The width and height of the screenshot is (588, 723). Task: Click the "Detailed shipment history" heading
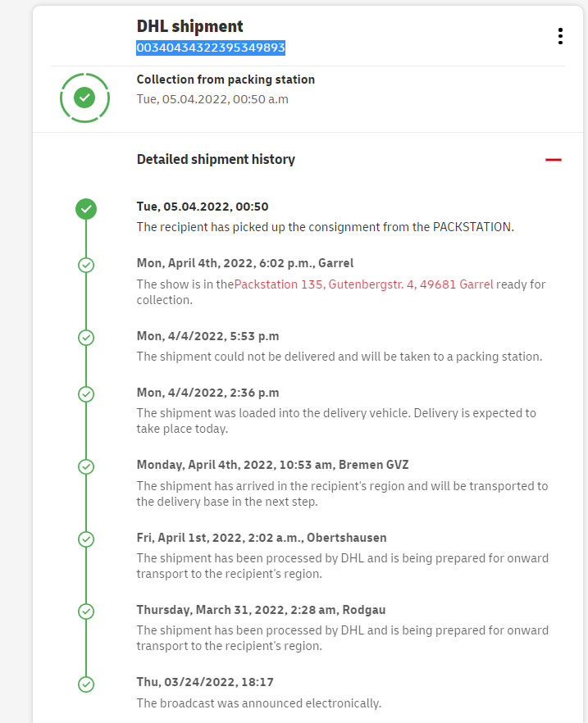pyautogui.click(x=216, y=160)
